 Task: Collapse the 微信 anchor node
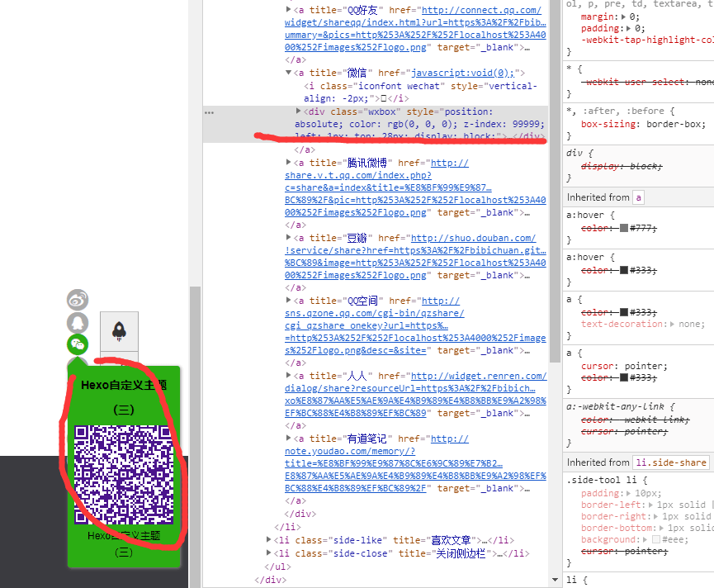tap(289, 73)
